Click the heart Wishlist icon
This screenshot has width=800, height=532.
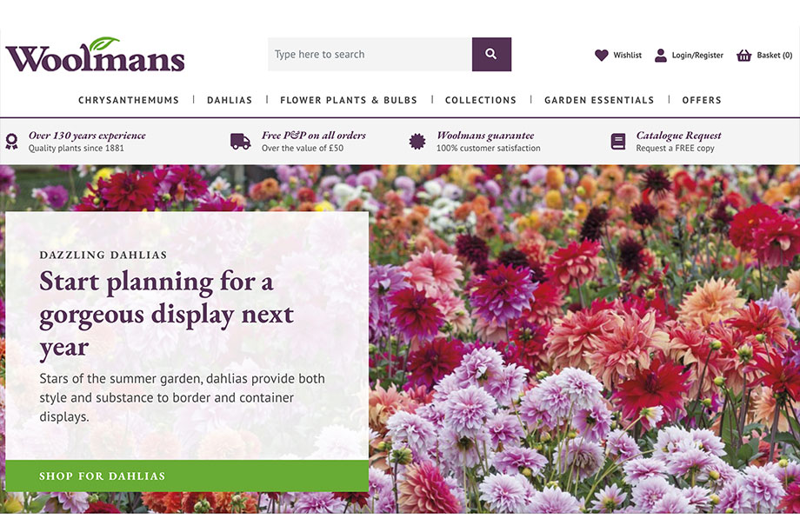pyautogui.click(x=602, y=55)
